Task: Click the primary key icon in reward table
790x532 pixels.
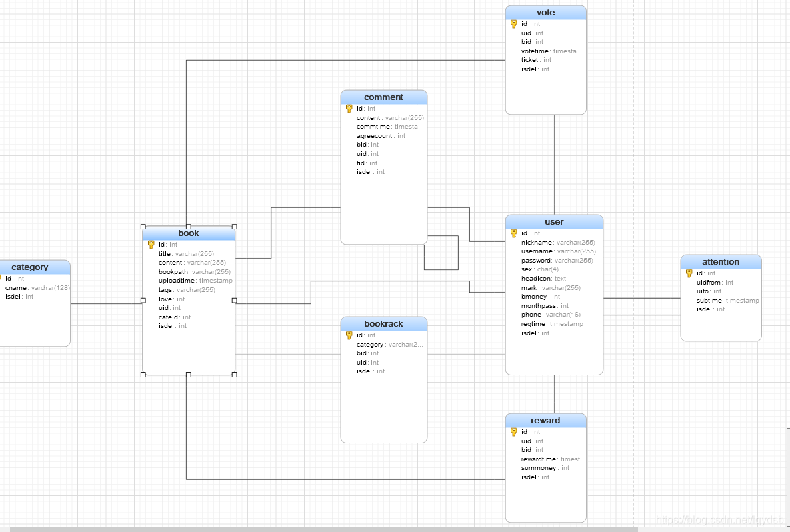Action: pyautogui.click(x=513, y=432)
